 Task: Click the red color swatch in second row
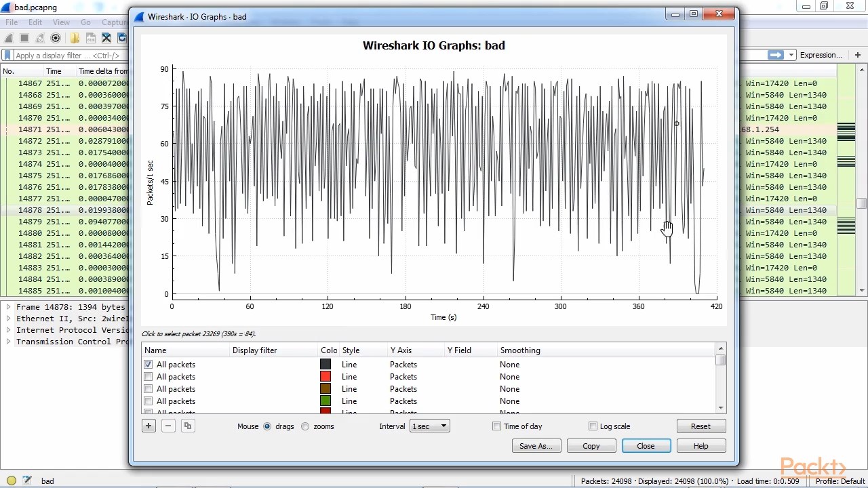pos(325,377)
